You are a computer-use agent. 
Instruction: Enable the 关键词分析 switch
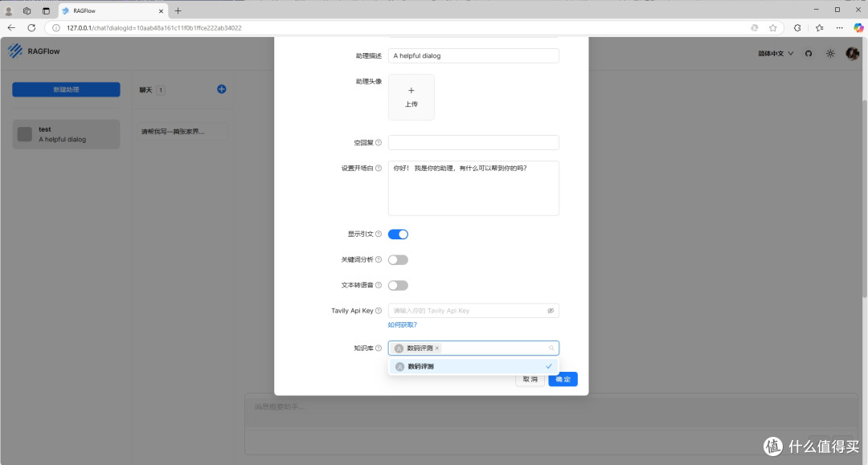coord(398,260)
